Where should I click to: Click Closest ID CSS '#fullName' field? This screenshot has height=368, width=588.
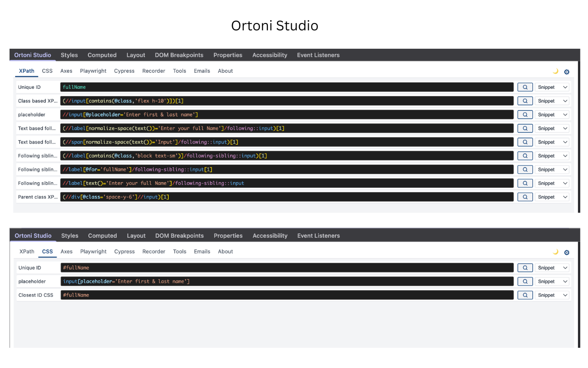[x=287, y=295]
